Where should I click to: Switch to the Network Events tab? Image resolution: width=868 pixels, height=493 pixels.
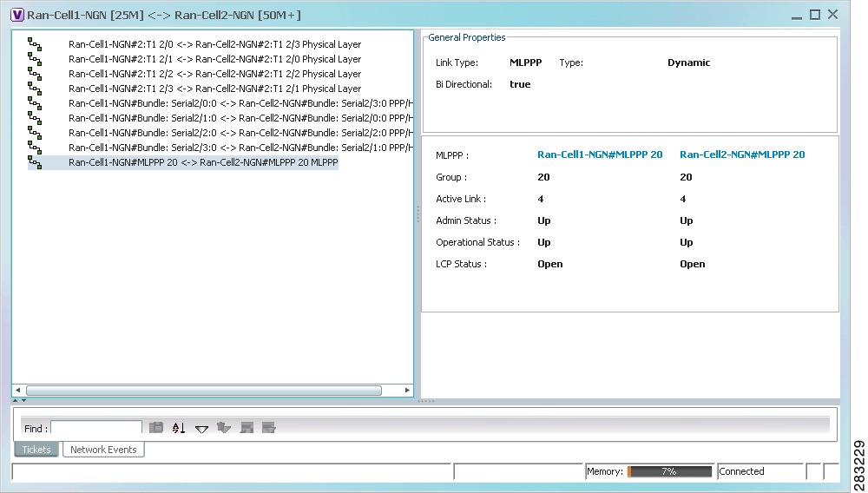click(x=103, y=450)
